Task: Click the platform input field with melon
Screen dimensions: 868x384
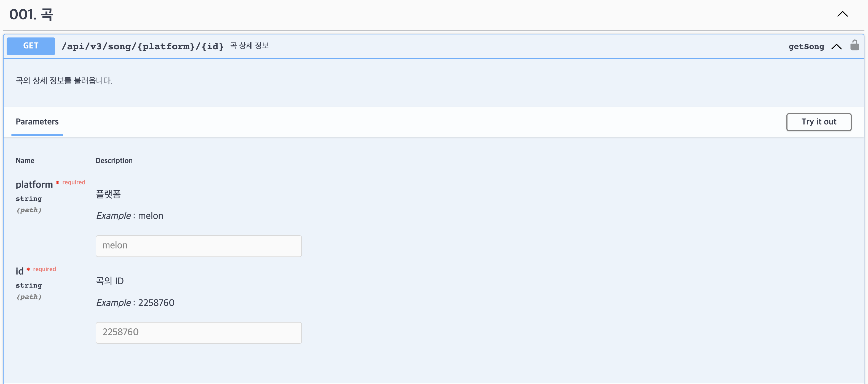Action: (x=199, y=246)
